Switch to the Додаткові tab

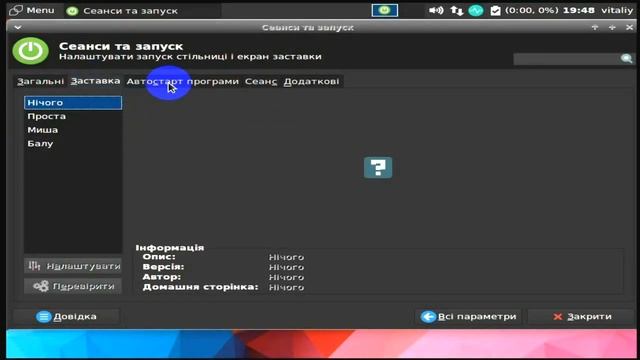click(311, 81)
